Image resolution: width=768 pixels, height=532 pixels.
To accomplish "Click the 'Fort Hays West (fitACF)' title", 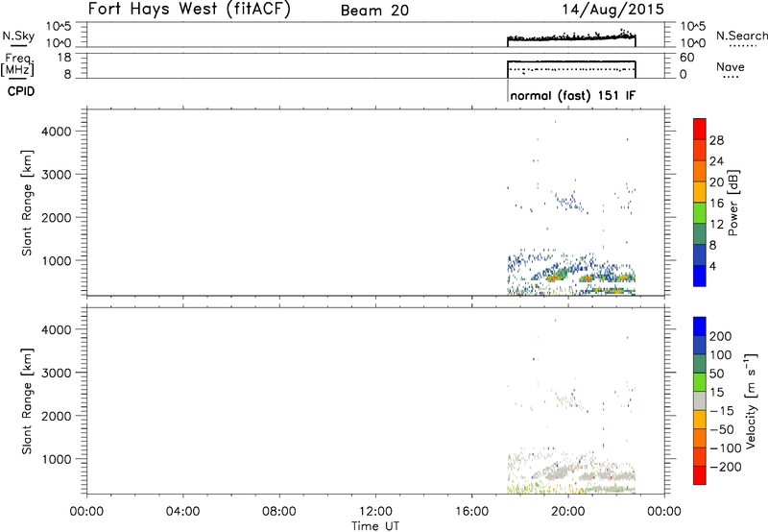I will 189,10.
